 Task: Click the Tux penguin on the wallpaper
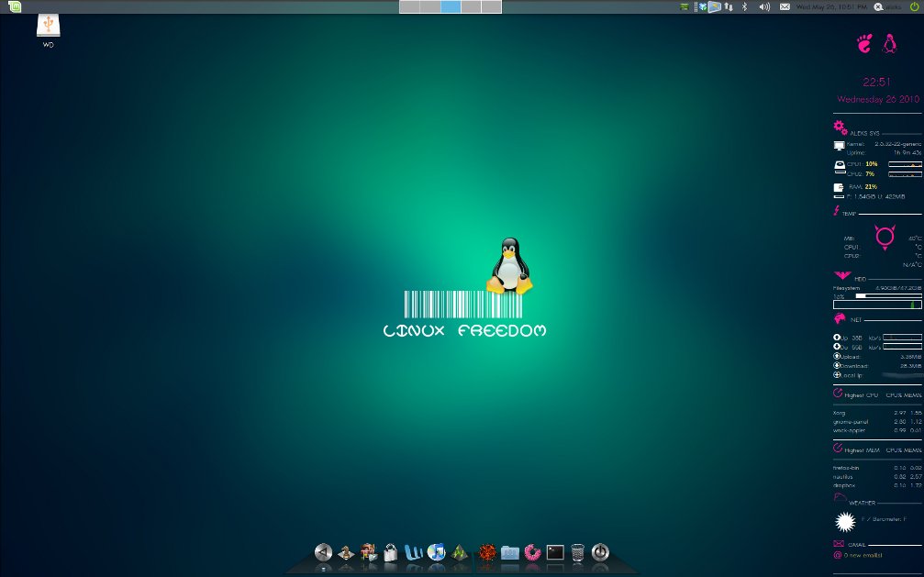click(510, 266)
